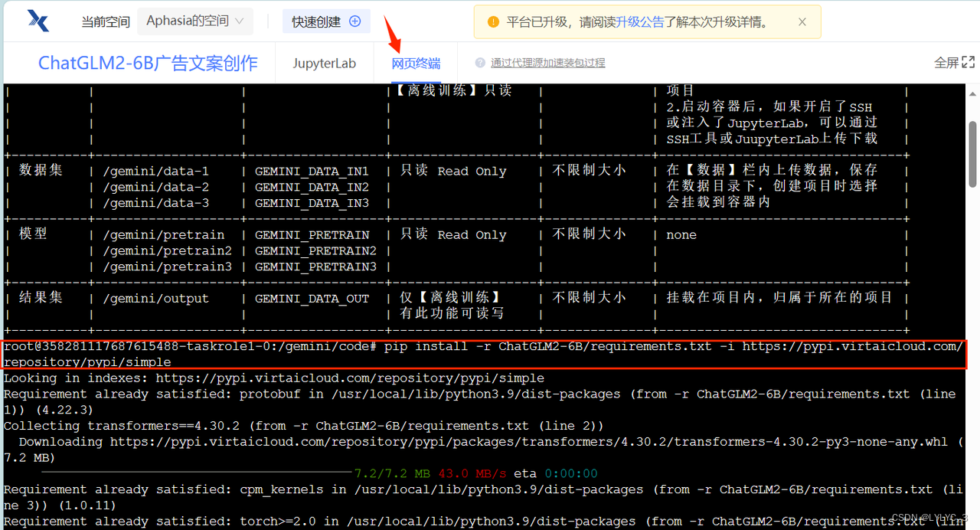Close the 平台已升级 notification banner
Screen dimensions: 980x530
point(802,21)
